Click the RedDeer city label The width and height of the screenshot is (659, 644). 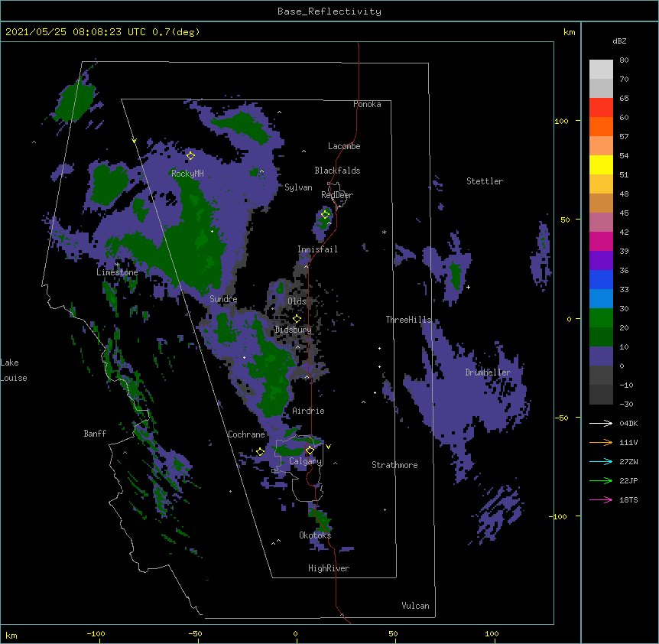pyautogui.click(x=337, y=195)
